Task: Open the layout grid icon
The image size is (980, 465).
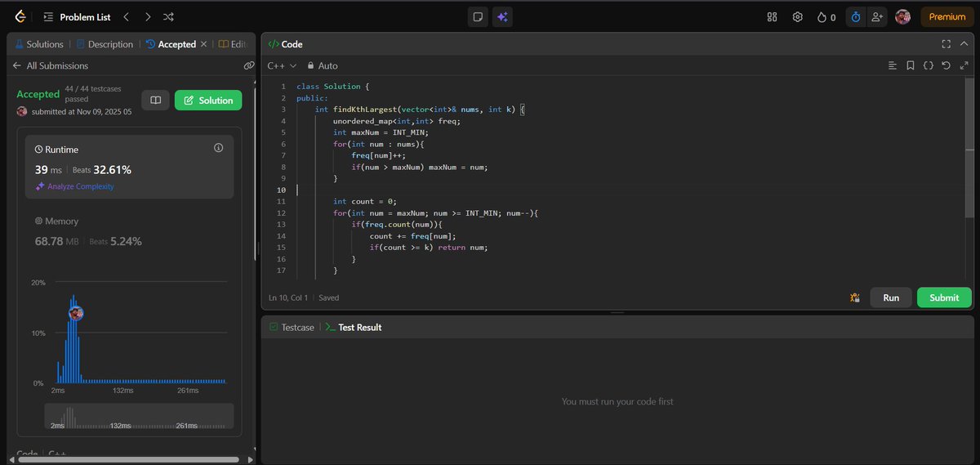Action: tap(773, 16)
